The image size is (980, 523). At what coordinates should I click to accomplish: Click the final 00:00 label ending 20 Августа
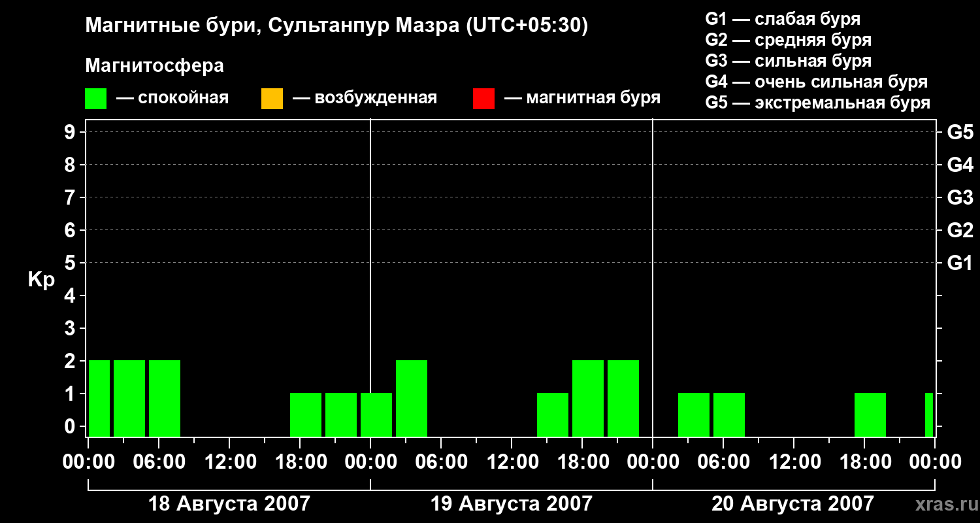pos(934,462)
